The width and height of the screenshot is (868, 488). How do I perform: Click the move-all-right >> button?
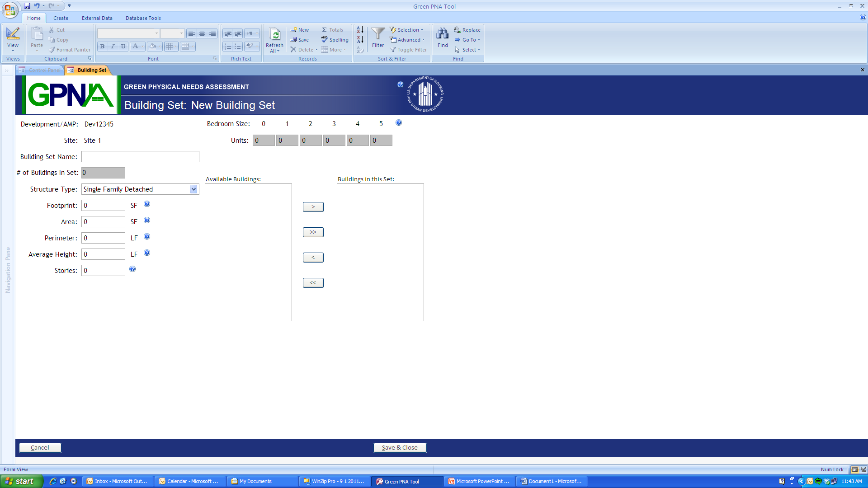pos(313,232)
